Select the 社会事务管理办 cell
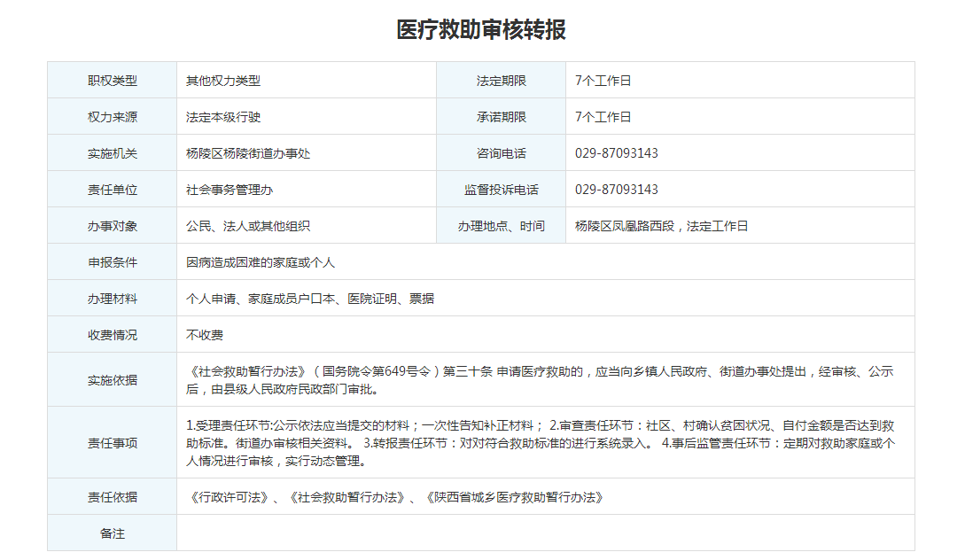965x560 pixels. click(x=223, y=190)
